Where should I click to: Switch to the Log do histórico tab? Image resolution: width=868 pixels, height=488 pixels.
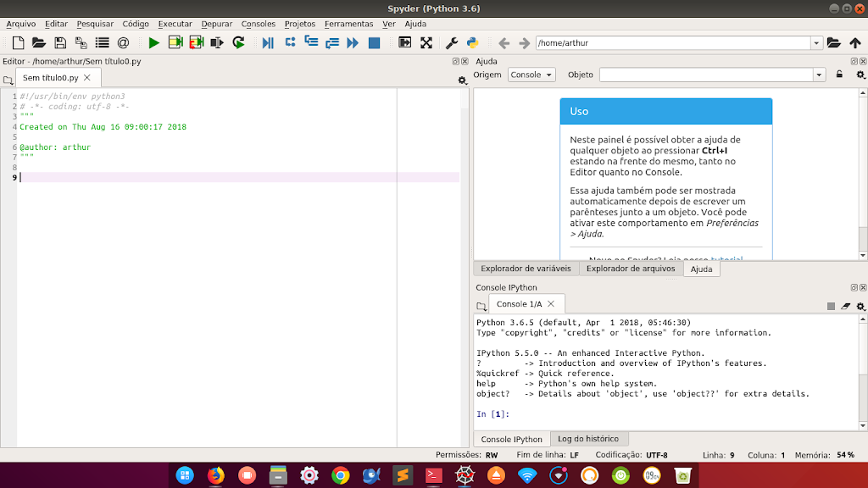point(588,439)
